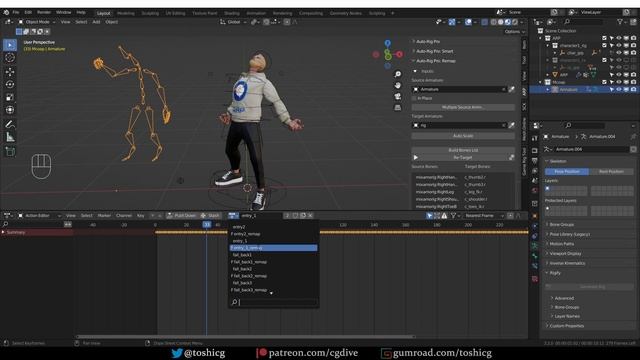Select the Measure tool

[10, 137]
